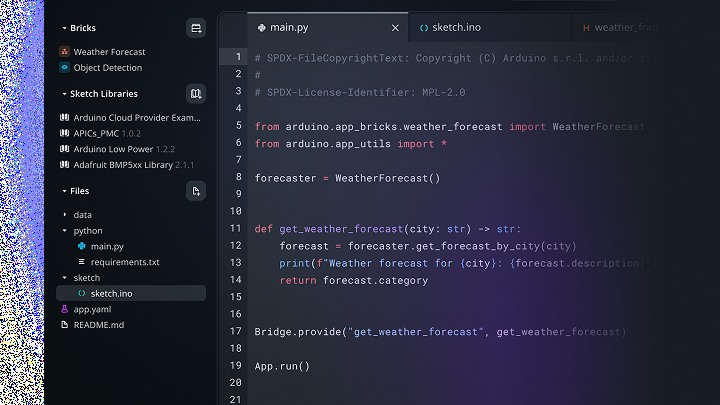Click the text file icon beside requirements.txt
720x405 pixels.
pyautogui.click(x=82, y=262)
